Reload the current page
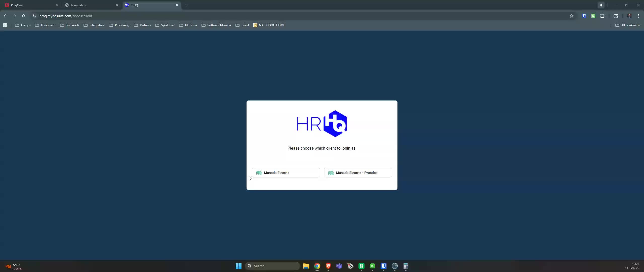 coord(24,16)
